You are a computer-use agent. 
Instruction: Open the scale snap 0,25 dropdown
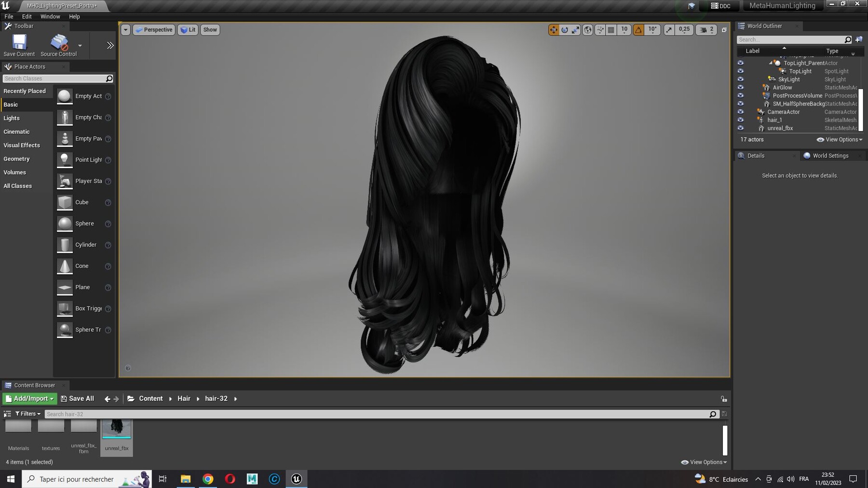point(684,30)
